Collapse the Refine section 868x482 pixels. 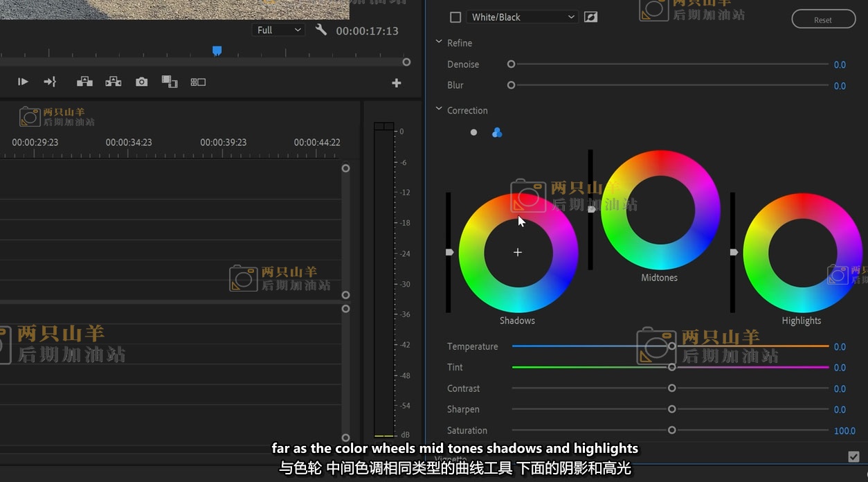(x=439, y=42)
